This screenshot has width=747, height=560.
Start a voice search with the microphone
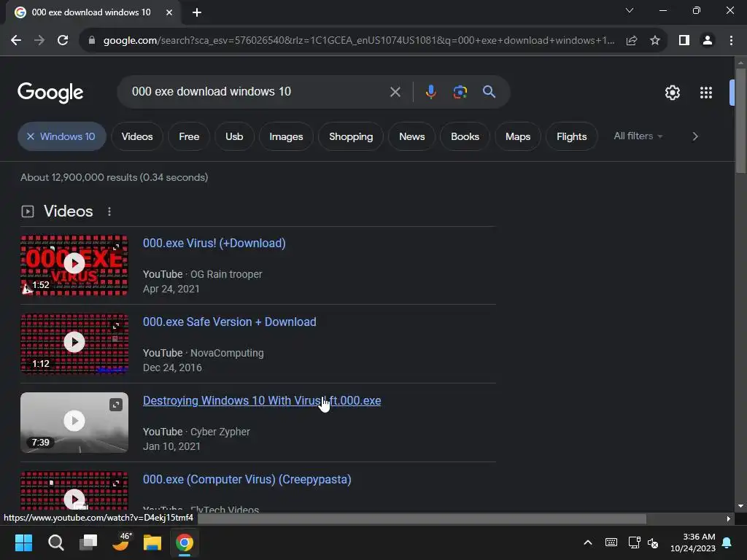[430, 92]
